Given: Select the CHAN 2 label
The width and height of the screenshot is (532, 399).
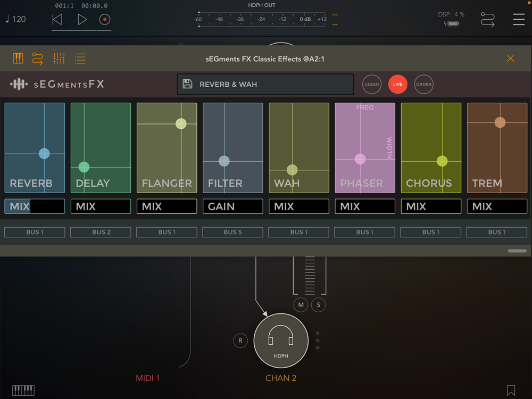Looking at the screenshot, I should pyautogui.click(x=280, y=378).
